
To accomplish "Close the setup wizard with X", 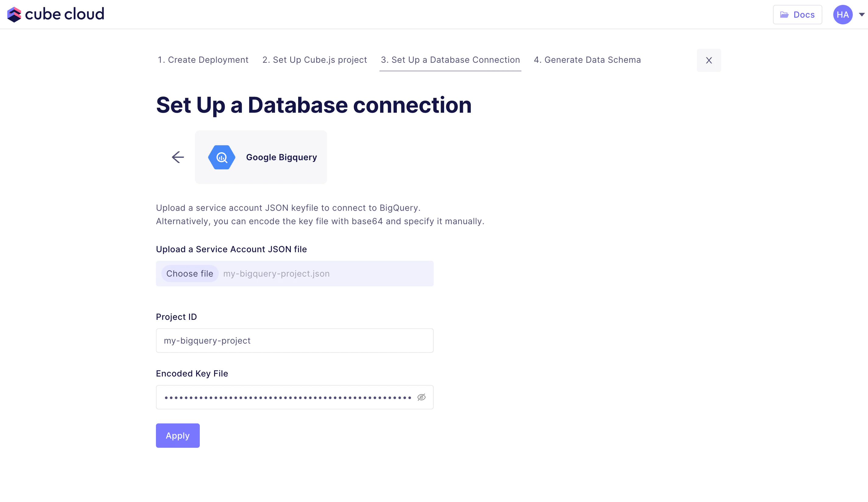I will click(708, 60).
